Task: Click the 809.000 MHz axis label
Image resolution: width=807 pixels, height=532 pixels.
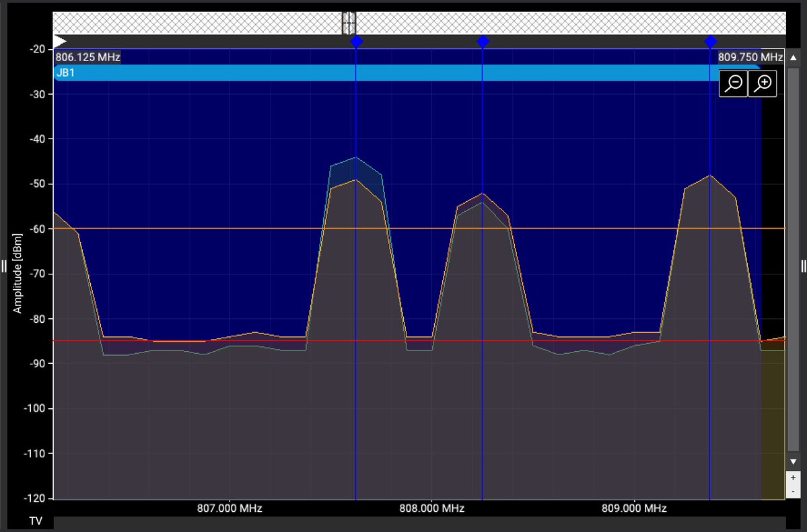Action: tap(634, 508)
